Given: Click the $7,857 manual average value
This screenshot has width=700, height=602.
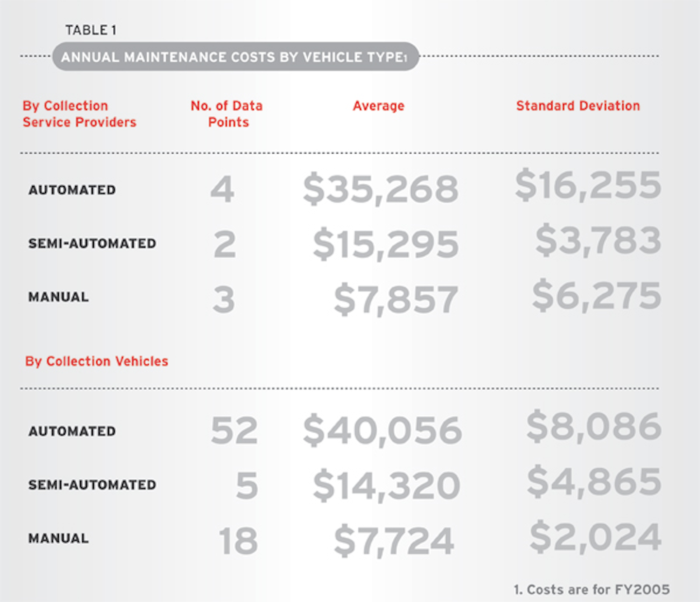Looking at the screenshot, I should click(396, 299).
